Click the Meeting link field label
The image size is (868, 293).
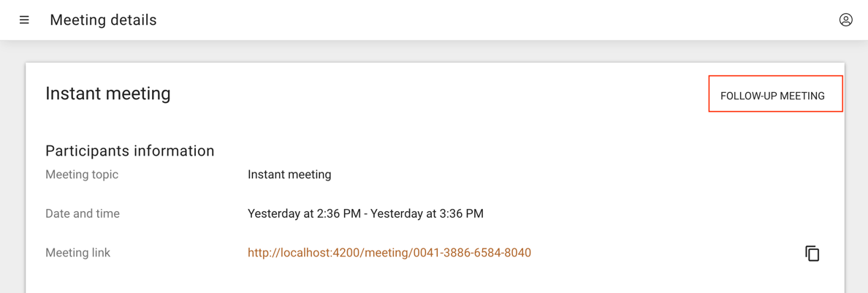point(78,253)
